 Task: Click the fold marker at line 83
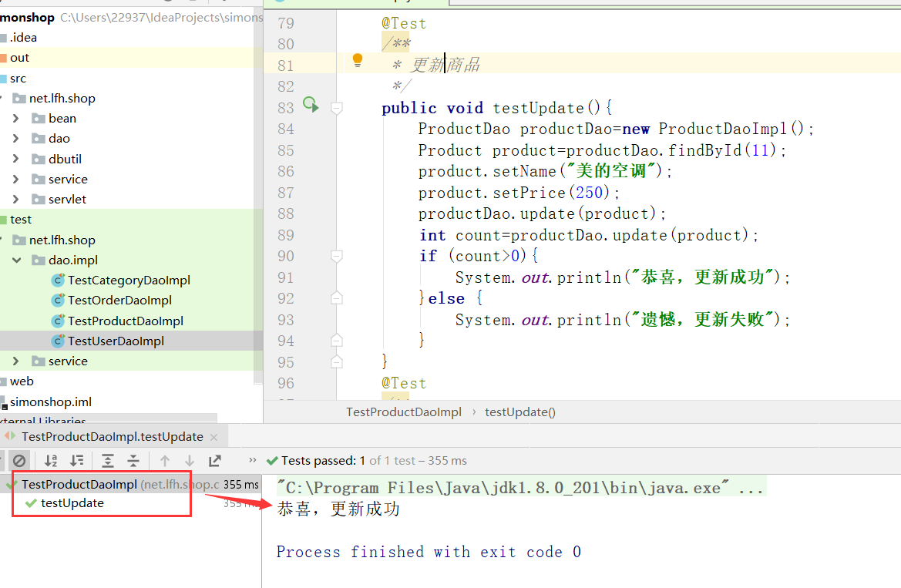point(337,108)
